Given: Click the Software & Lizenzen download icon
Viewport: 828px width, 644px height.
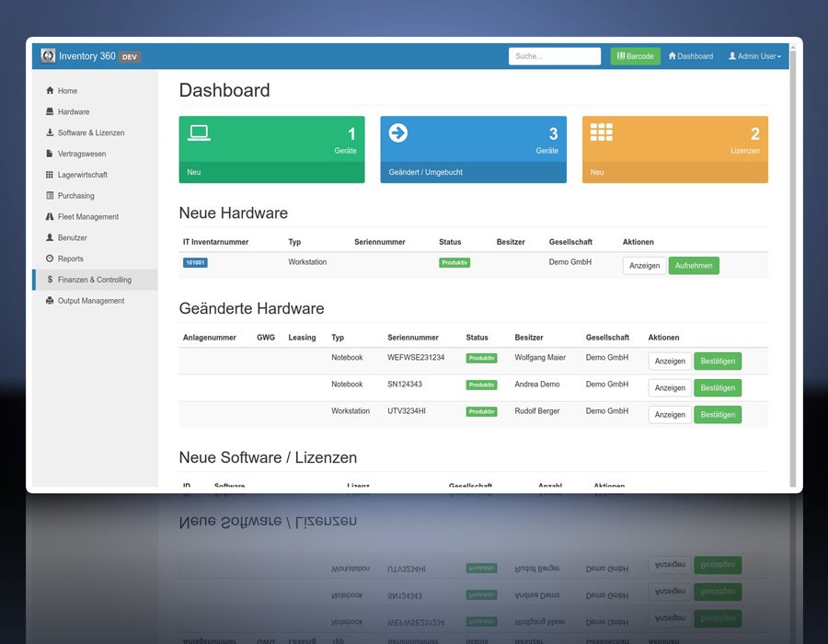Looking at the screenshot, I should (50, 132).
